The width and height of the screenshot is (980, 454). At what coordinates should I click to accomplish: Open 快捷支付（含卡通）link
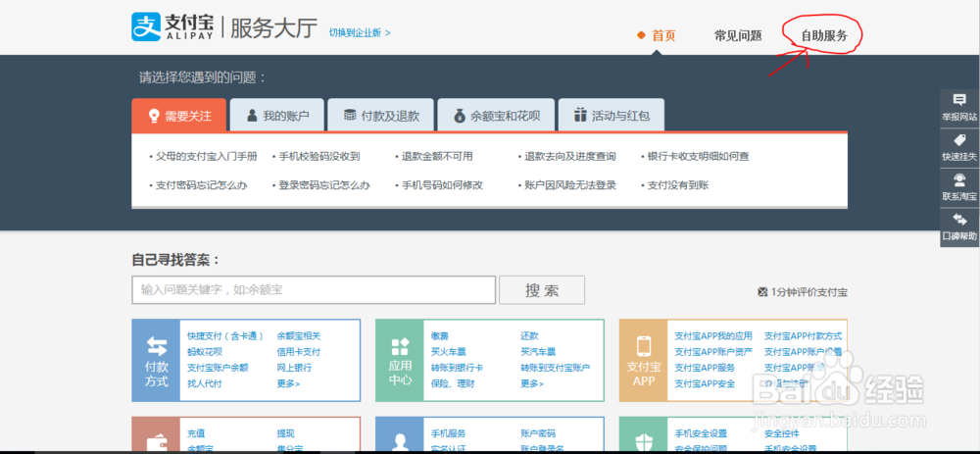[x=225, y=335]
